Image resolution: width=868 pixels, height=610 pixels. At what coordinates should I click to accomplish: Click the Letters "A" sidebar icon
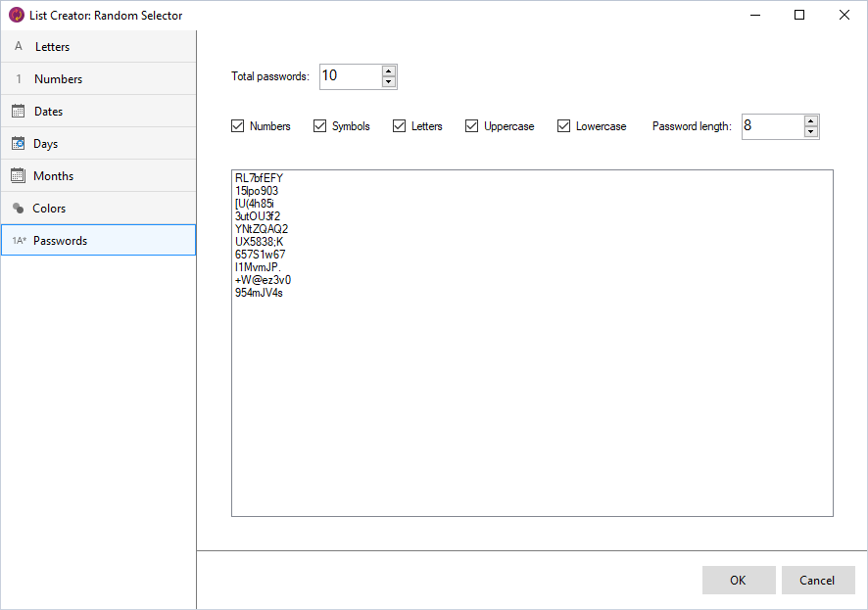(x=19, y=46)
